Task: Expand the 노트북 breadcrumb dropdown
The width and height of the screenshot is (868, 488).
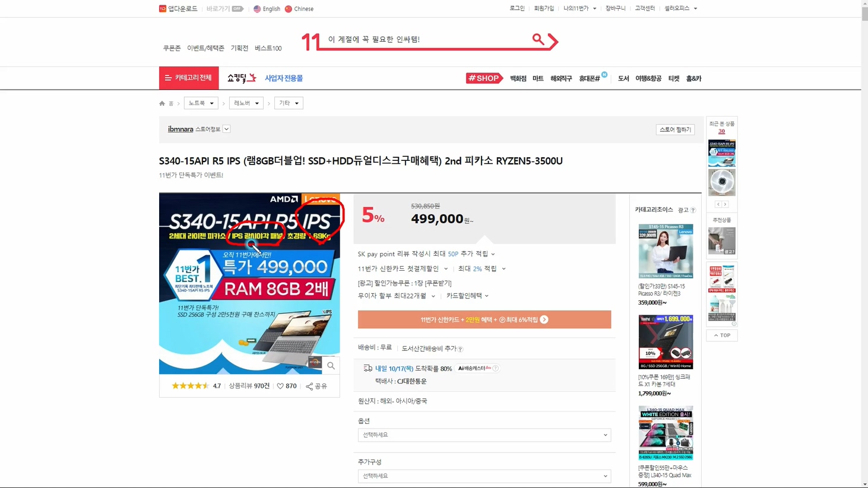Action: (201, 103)
